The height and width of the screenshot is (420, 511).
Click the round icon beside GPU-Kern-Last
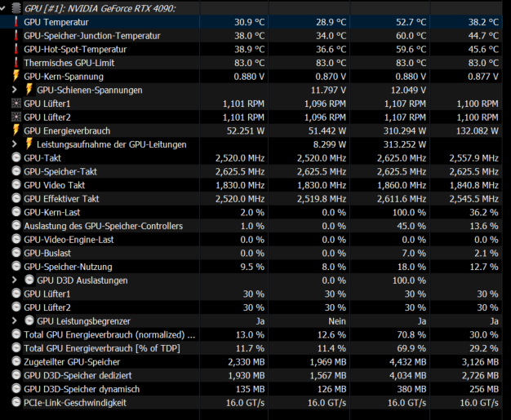click(16, 212)
